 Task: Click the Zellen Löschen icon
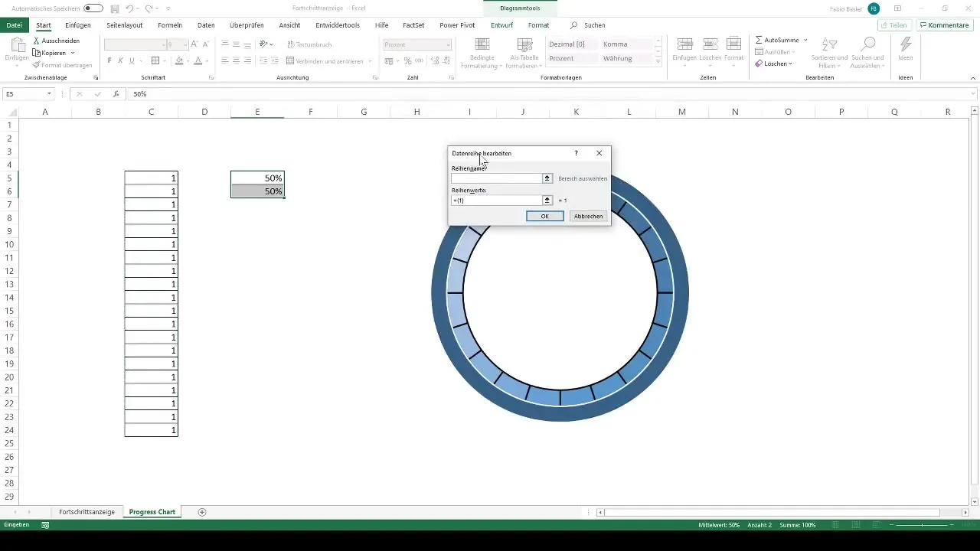pos(710,44)
